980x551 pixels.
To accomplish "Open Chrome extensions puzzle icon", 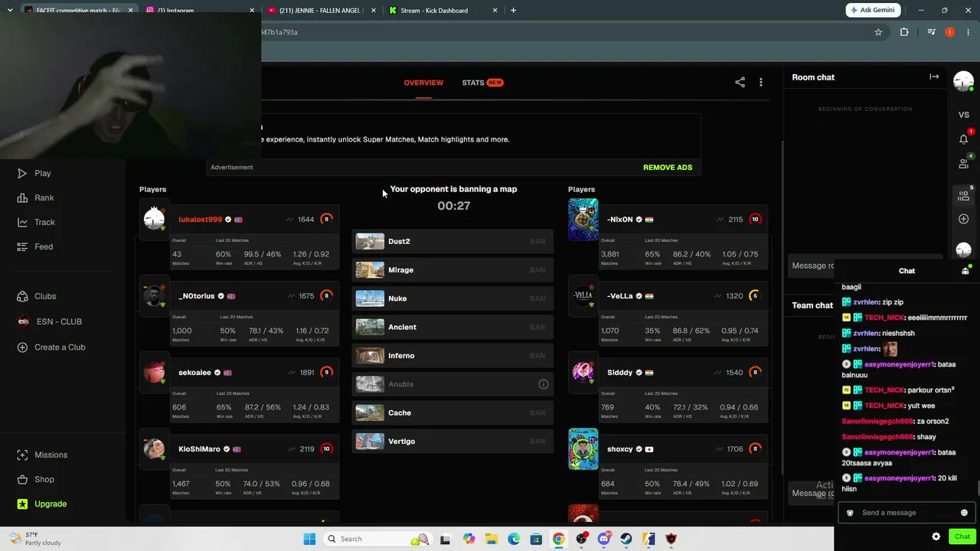I will [x=904, y=32].
